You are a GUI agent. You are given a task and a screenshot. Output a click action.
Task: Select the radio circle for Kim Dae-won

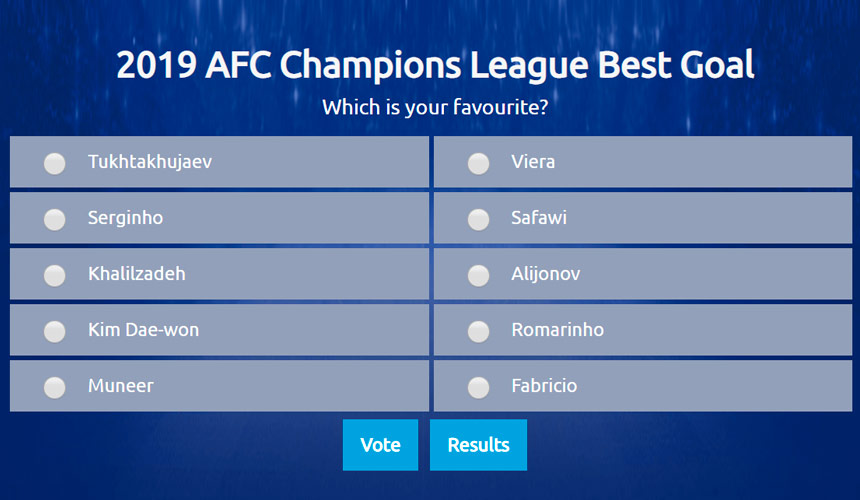[x=55, y=331]
